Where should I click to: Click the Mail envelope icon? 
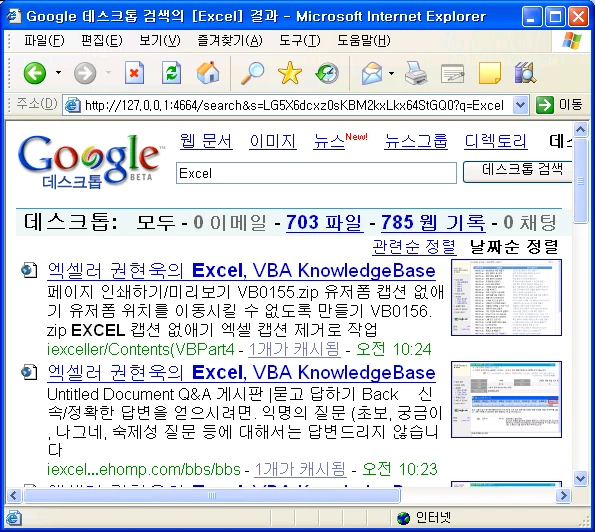(x=371, y=73)
